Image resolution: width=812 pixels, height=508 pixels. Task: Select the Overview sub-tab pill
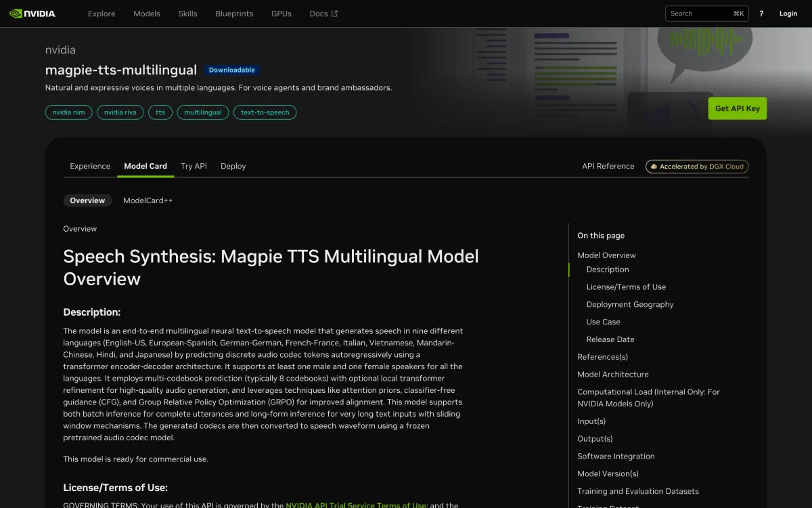pyautogui.click(x=87, y=200)
